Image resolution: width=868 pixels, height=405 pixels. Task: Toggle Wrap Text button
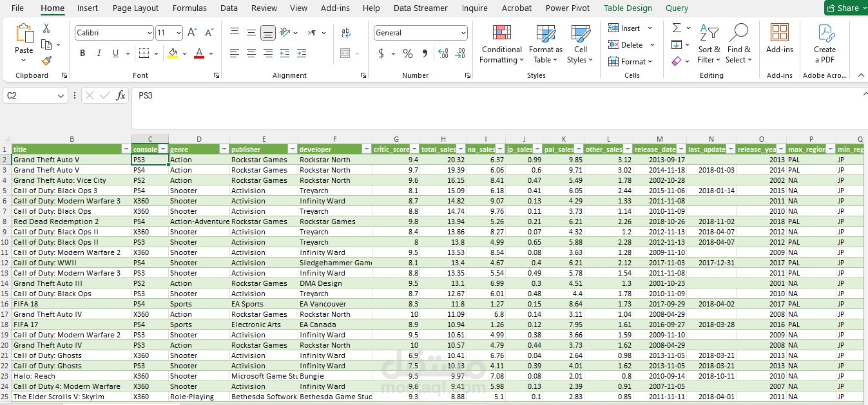coord(346,32)
